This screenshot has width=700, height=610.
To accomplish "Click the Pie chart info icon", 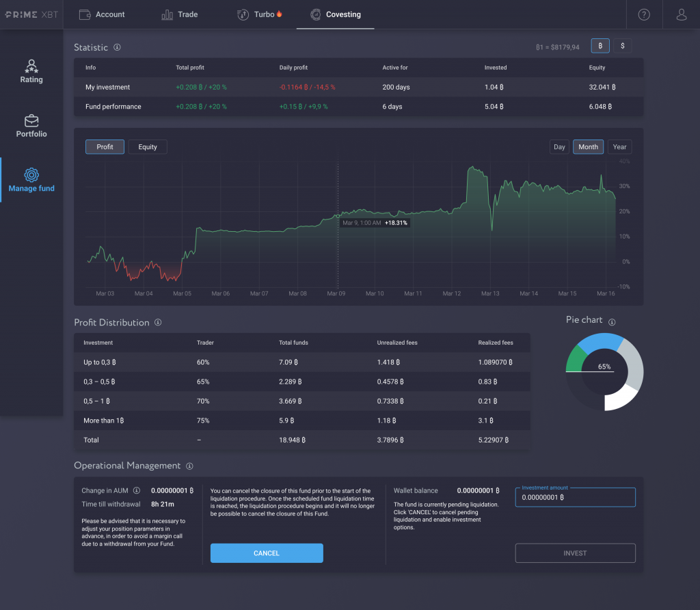I will point(613,321).
